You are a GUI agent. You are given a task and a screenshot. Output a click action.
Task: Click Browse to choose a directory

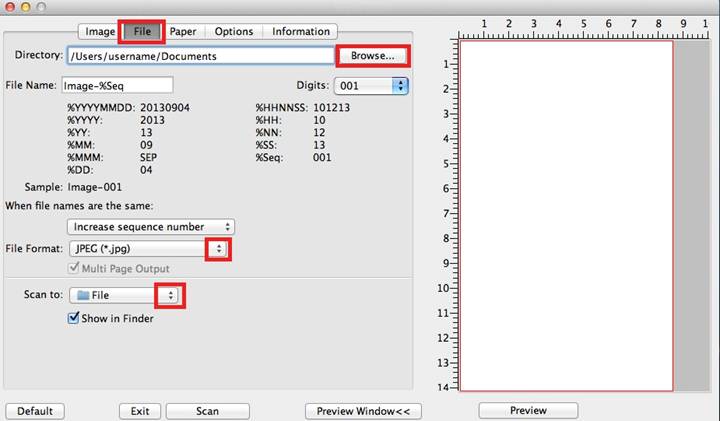point(373,56)
